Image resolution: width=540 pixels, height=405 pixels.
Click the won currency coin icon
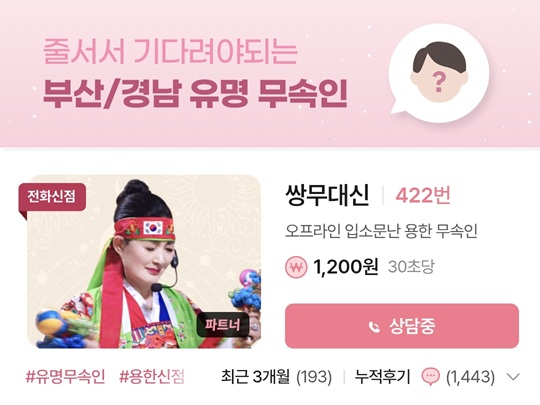tap(296, 267)
